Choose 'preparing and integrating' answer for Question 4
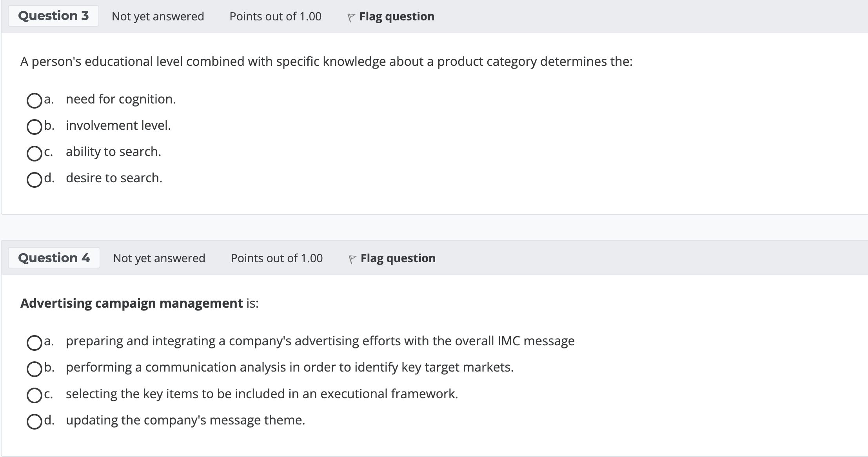 pos(34,342)
